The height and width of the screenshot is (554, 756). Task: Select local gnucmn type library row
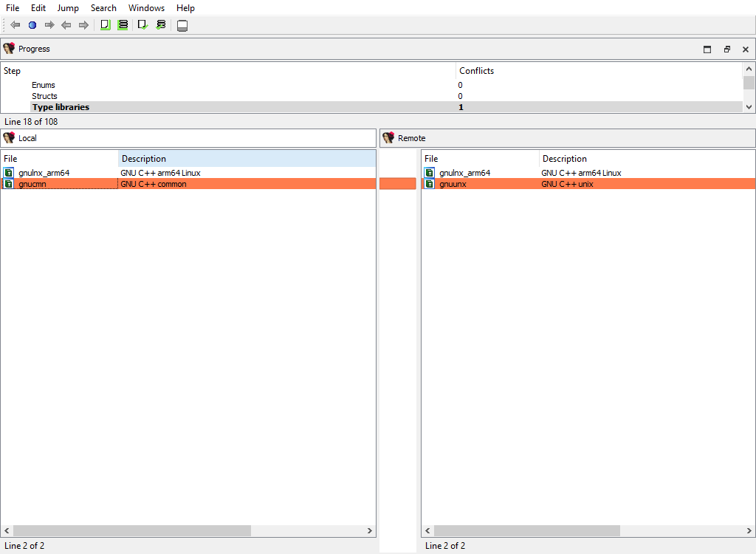coord(32,184)
